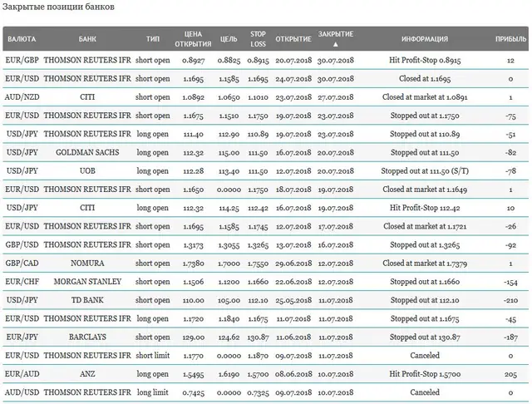532x404 pixels.
Task: Click MORGAN STANLEY bank name
Action: click(87, 282)
